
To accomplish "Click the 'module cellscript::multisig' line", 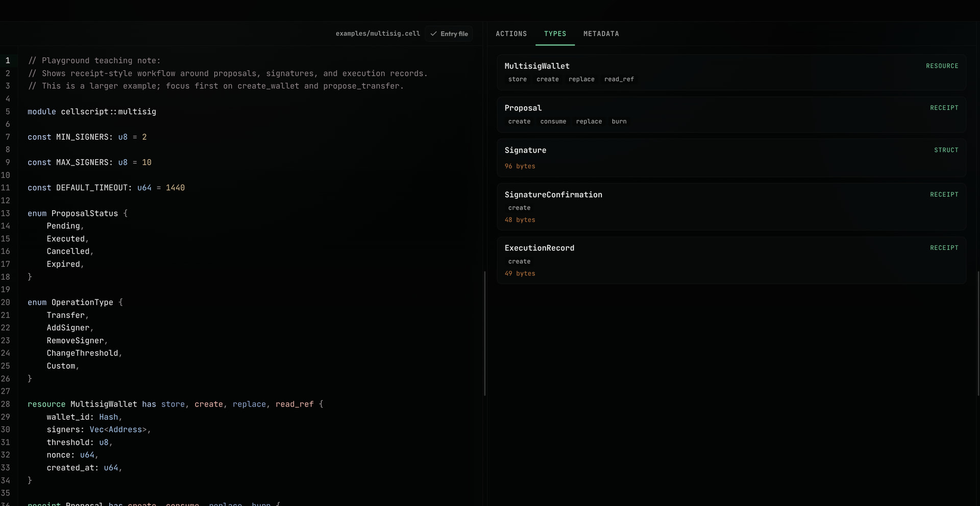I will (92, 112).
